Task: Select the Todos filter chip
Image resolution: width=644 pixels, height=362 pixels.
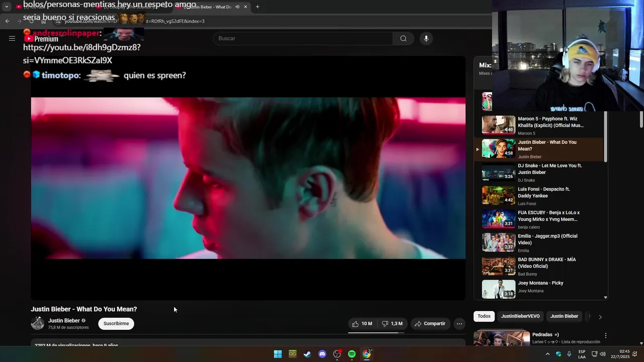Action: [484, 316]
